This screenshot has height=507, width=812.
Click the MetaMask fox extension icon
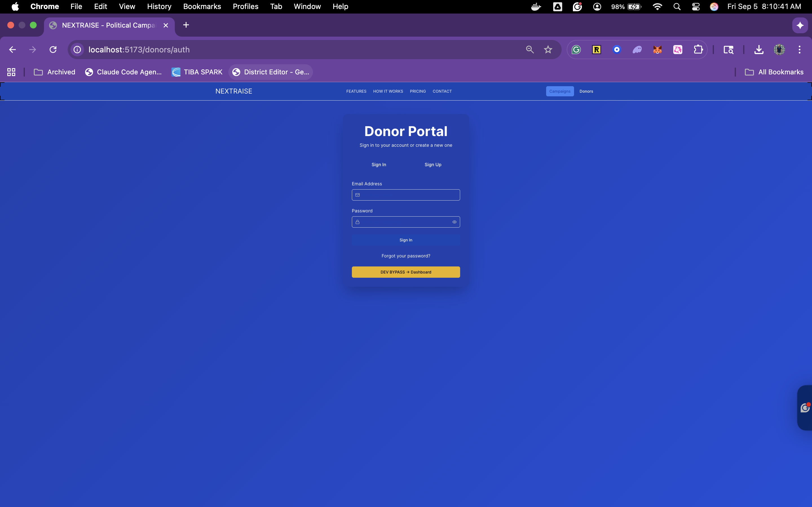[x=657, y=50]
